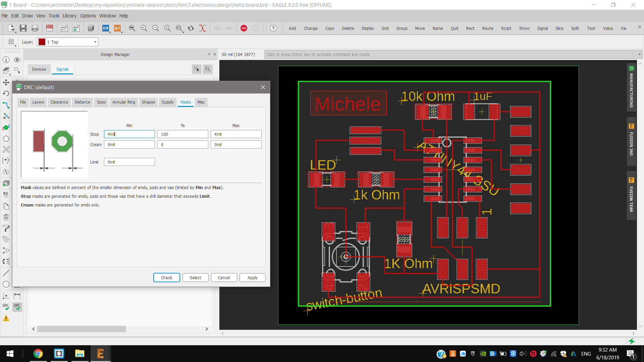Open the ULP user language icon
Image resolution: width=644 pixels, height=362 pixels.
(x=117, y=28)
